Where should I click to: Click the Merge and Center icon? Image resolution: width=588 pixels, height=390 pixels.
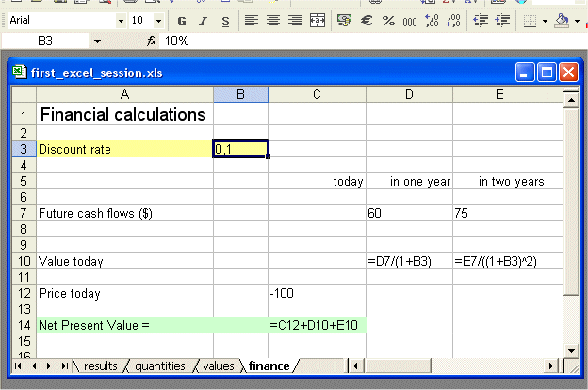pos(318,21)
